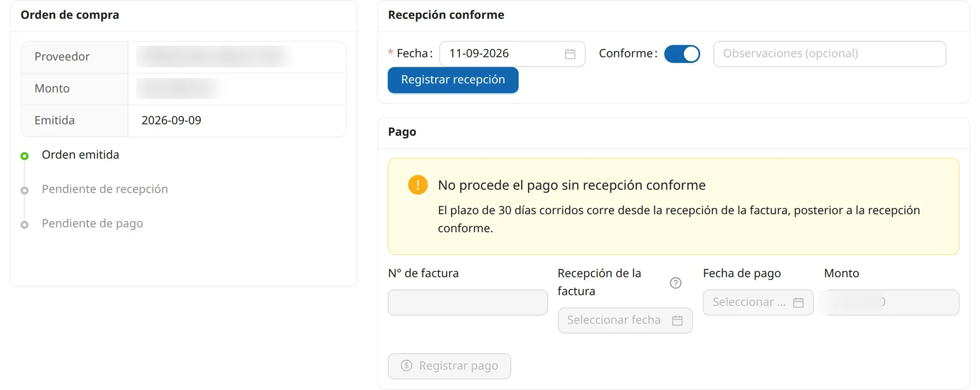Click the Pendiente de recepción timeline dot
The width and height of the screenshot is (980, 390).
pos(24,190)
